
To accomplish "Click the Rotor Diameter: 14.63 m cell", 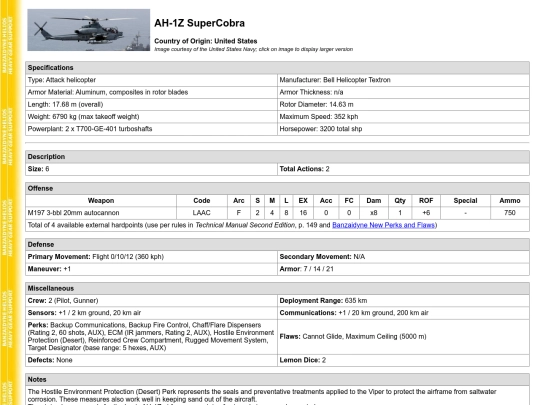I will pos(403,104).
